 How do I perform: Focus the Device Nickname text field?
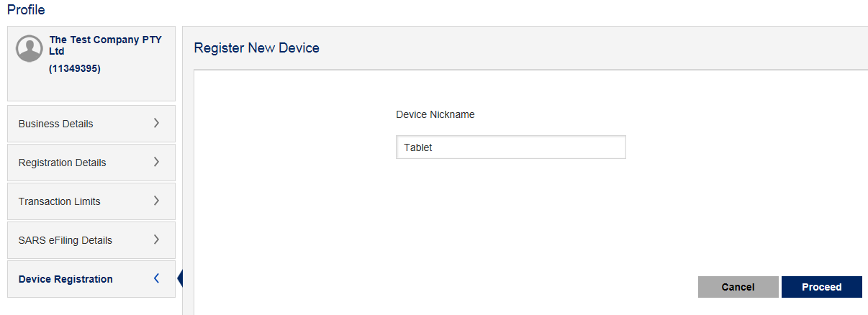click(x=510, y=147)
